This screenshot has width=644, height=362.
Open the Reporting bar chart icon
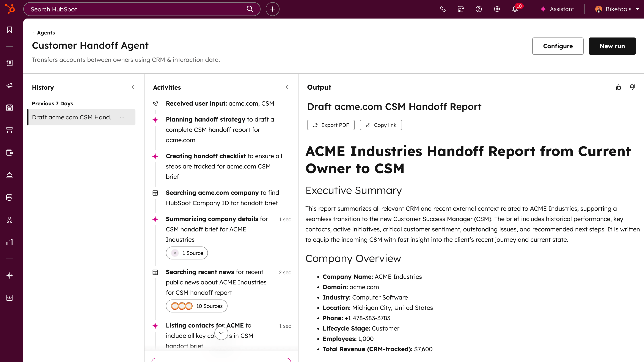(x=9, y=242)
